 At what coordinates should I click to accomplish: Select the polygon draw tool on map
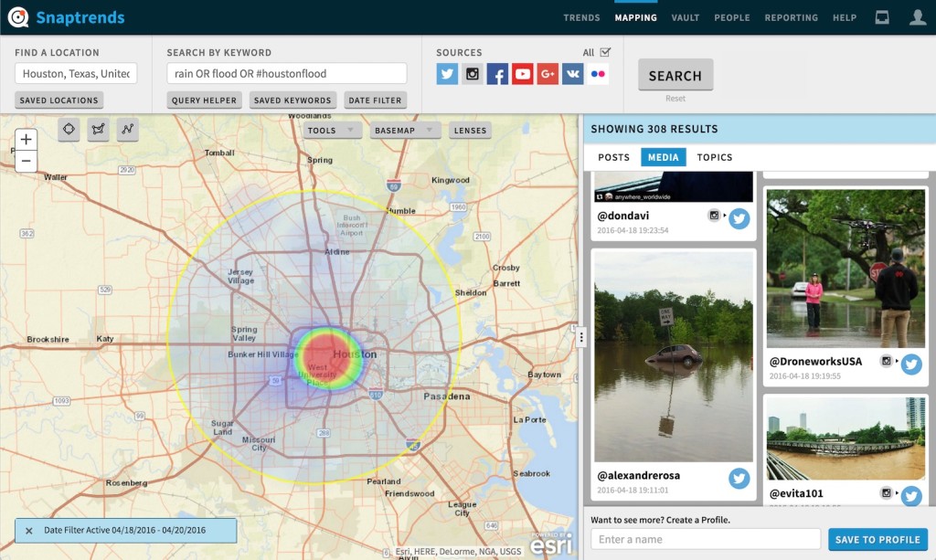pos(99,129)
